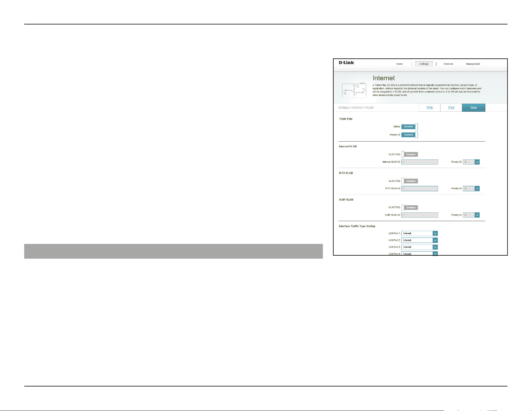The width and height of the screenshot is (532, 411).
Task: Click the 'Settings>>Internet>>VLAN' breadcrumb text
Action: tap(356, 108)
